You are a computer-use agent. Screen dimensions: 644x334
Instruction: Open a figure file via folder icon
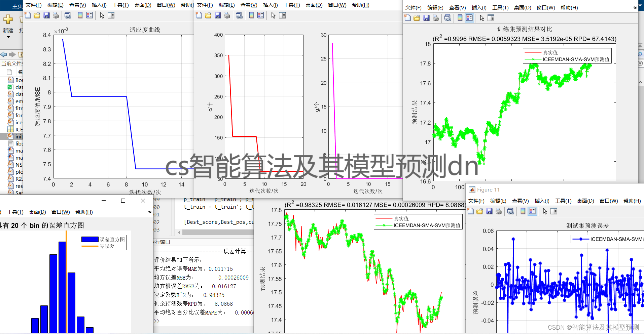click(x=37, y=15)
